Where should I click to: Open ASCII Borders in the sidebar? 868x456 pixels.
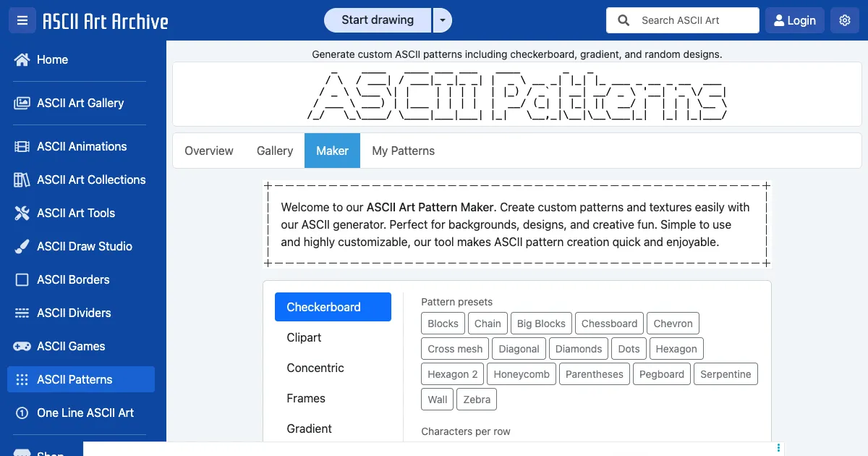[73, 279]
